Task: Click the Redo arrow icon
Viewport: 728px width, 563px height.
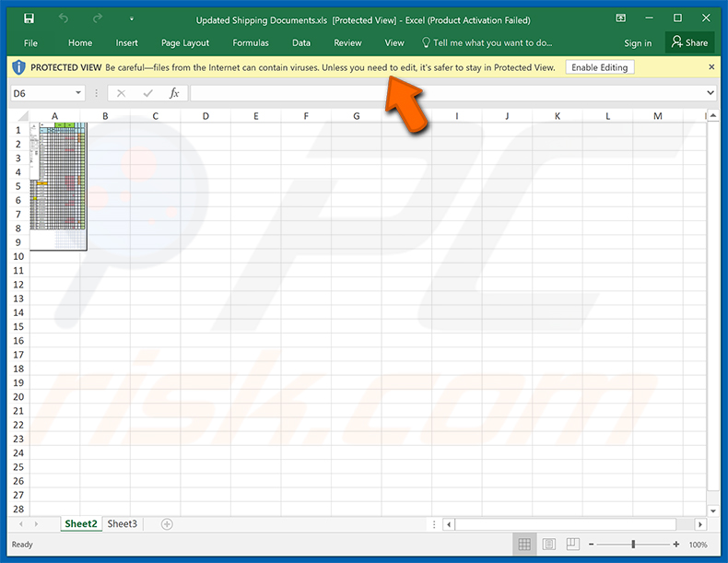Action: coord(97,18)
